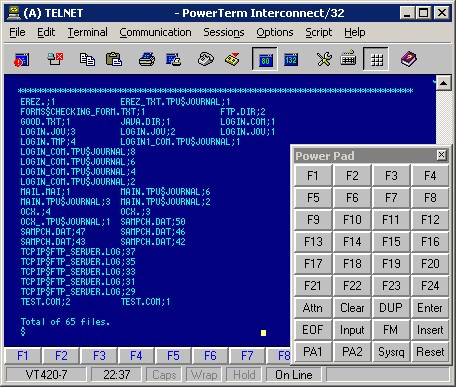
Task: Toggle the Power Pad grid button
Action: pyautogui.click(x=376, y=59)
